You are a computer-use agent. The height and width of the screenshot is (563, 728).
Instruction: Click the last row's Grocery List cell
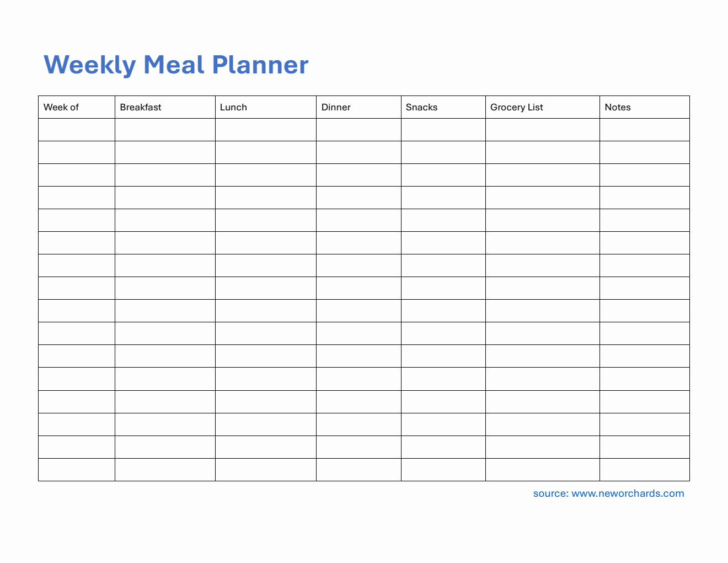(x=542, y=470)
